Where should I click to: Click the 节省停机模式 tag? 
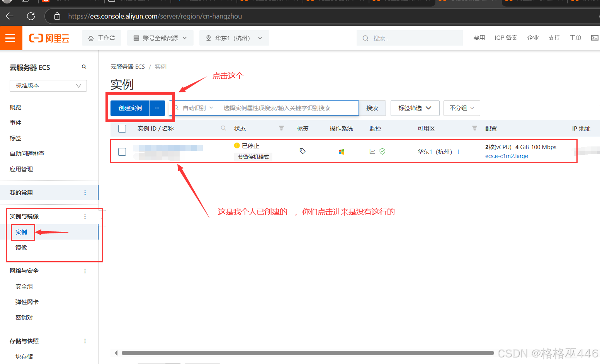click(x=253, y=157)
